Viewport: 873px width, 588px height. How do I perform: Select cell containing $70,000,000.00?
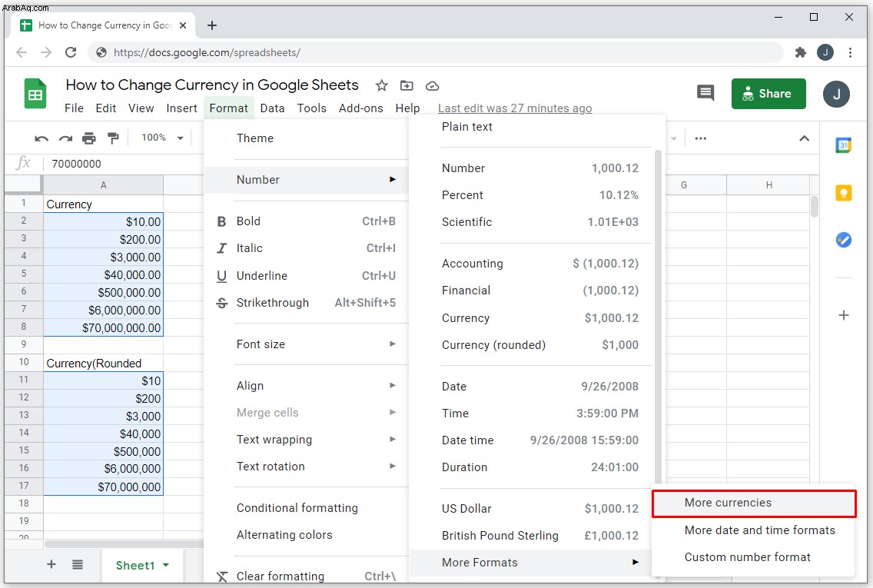(104, 327)
